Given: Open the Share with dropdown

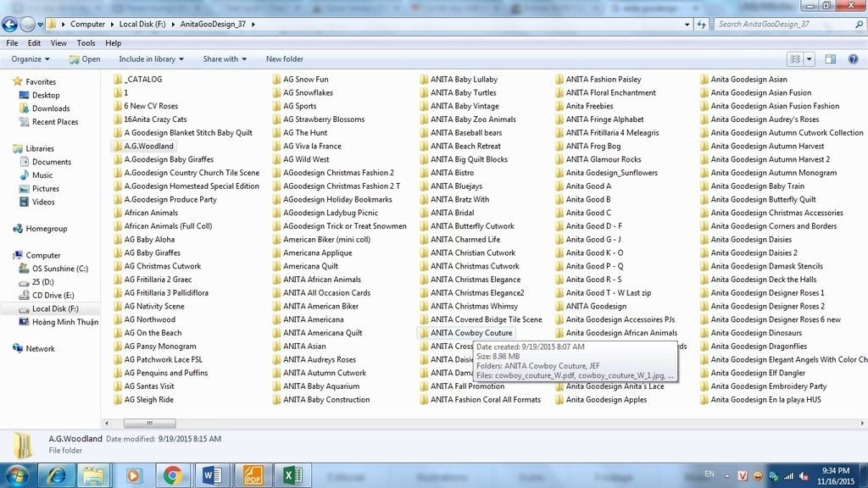Looking at the screenshot, I should (x=225, y=59).
